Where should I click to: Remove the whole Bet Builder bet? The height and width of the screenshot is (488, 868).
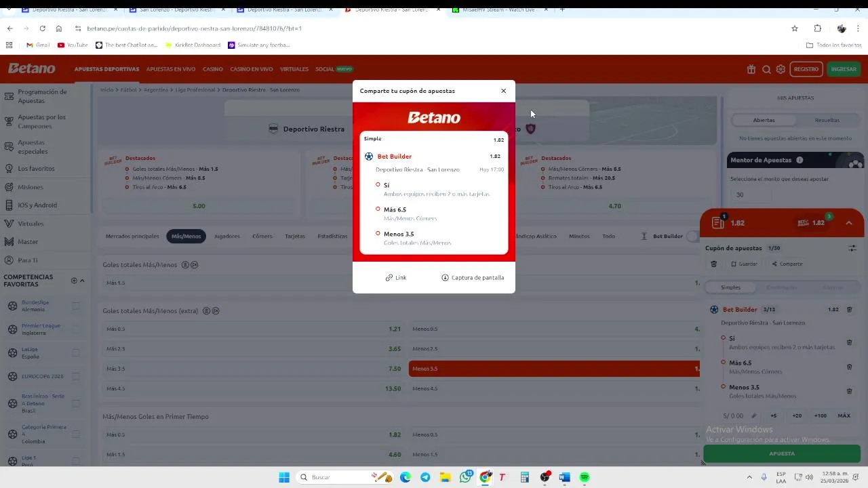pos(849,310)
